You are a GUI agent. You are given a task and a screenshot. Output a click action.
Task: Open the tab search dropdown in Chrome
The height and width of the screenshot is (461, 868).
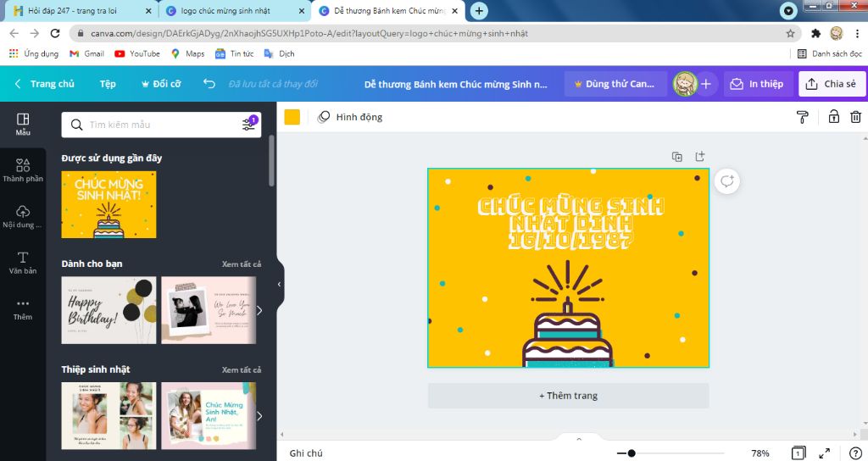point(787,10)
